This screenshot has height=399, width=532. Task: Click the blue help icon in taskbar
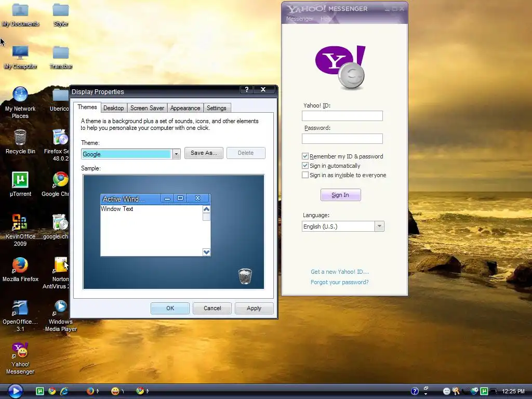click(415, 391)
